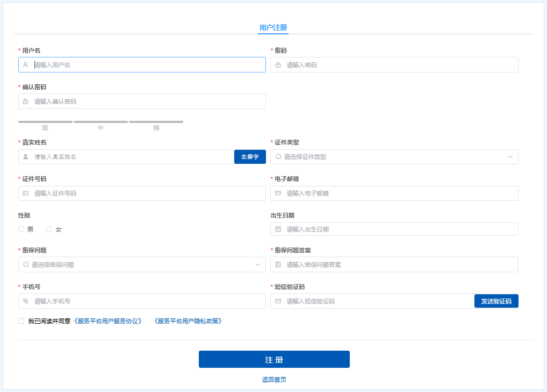This screenshot has width=547, height=392.
Task: Open the 服务平台用户隐私政策 link
Action: pos(188,321)
